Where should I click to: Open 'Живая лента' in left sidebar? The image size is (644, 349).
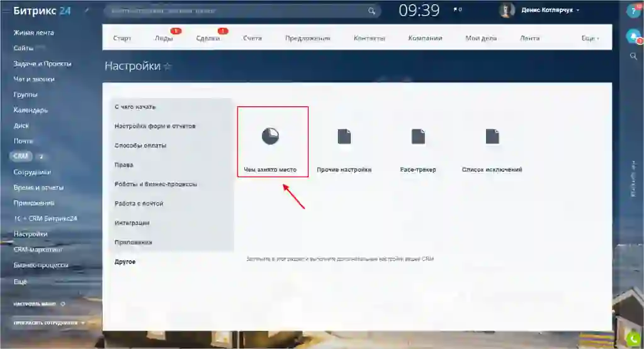pyautogui.click(x=33, y=33)
